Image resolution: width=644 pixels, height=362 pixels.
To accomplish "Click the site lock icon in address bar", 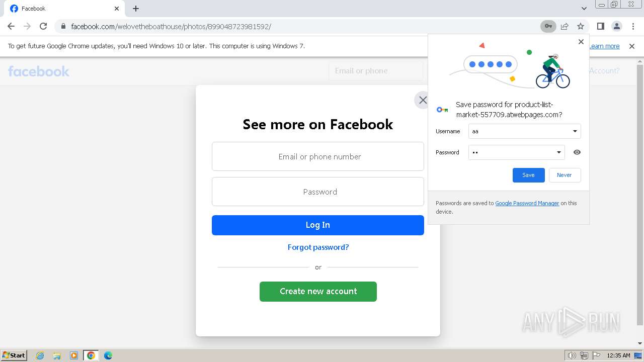I will click(63, 26).
